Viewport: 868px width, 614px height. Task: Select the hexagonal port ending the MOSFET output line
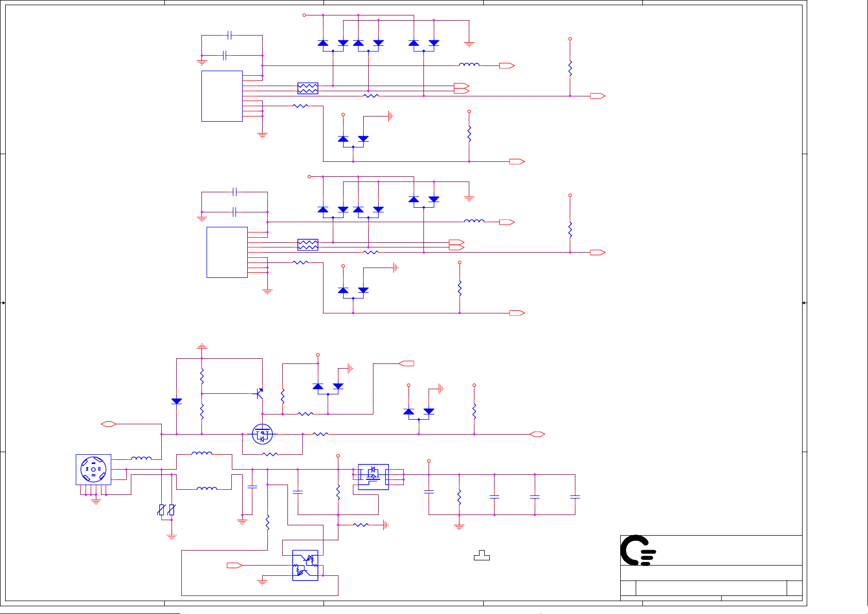pos(537,434)
